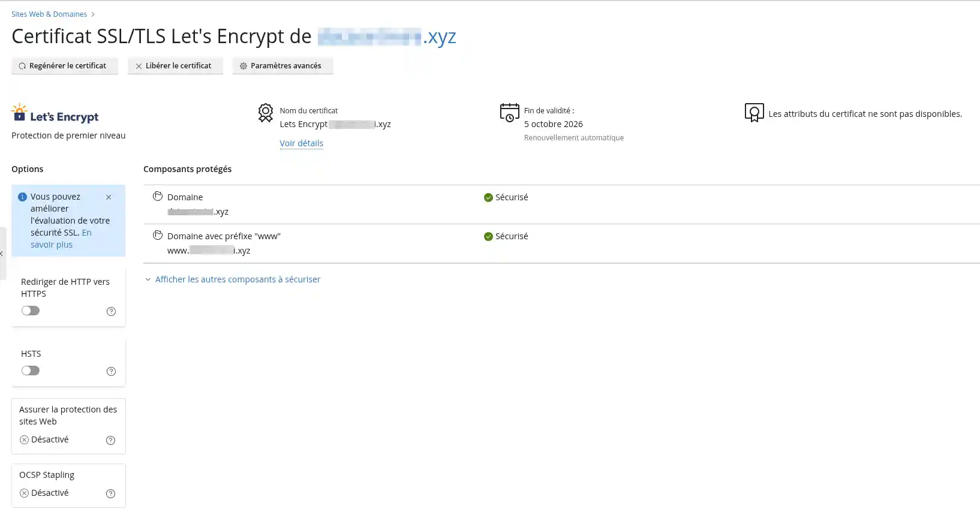980x515 pixels.
Task: Click the green Sécurisé check for www domain
Action: pos(488,236)
